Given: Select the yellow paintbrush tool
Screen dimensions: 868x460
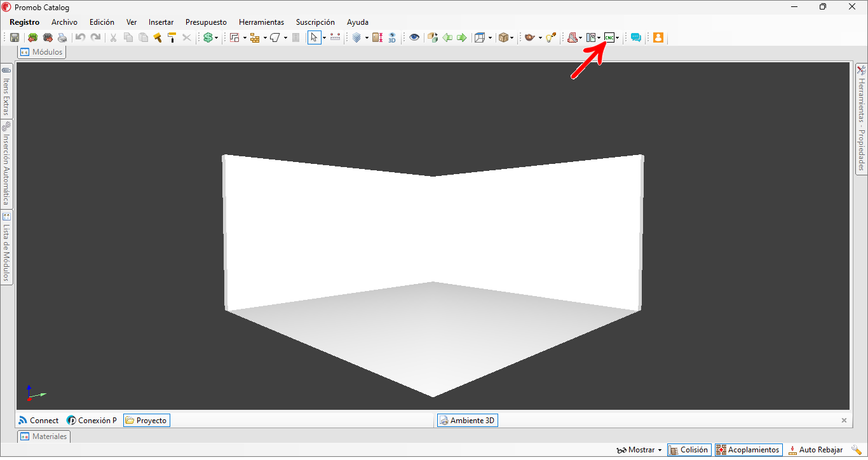Looking at the screenshot, I should pos(157,37).
